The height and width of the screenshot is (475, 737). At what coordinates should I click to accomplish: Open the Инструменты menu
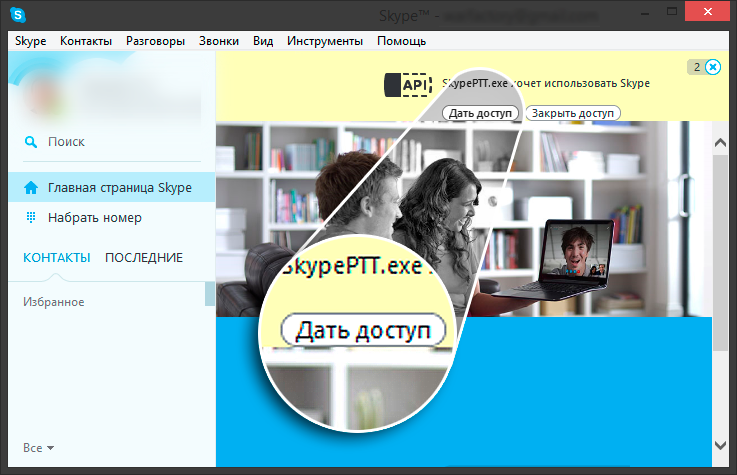tap(325, 41)
